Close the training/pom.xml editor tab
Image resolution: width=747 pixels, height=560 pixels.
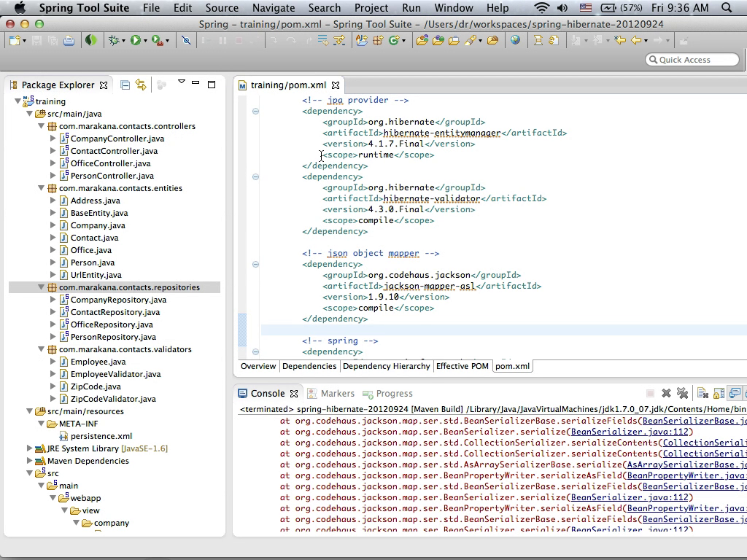click(336, 85)
